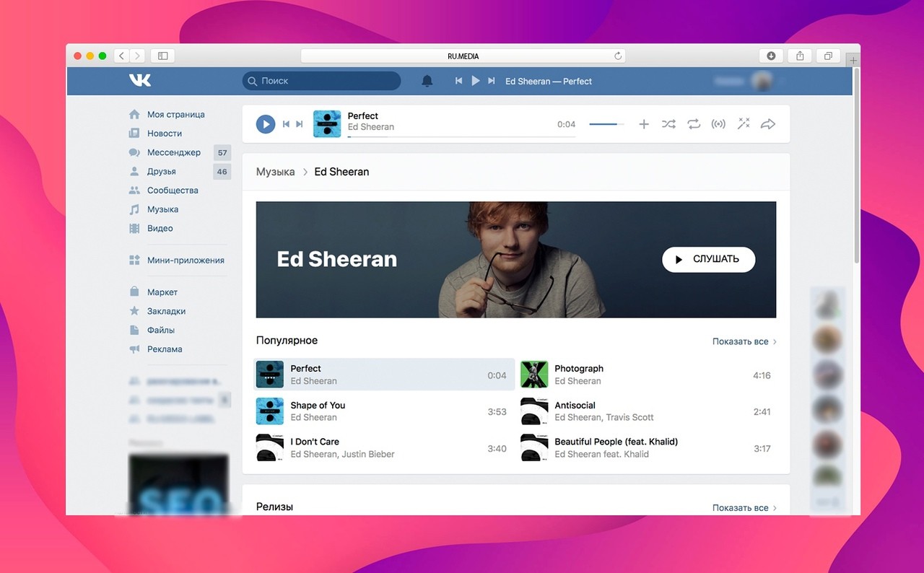Play track from top header bar
This screenshot has height=573, width=924.
(x=475, y=81)
